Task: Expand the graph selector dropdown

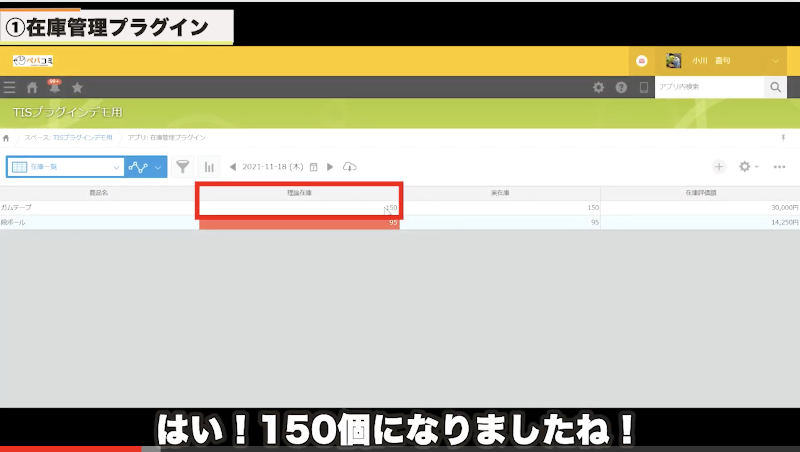Action: 146,167
